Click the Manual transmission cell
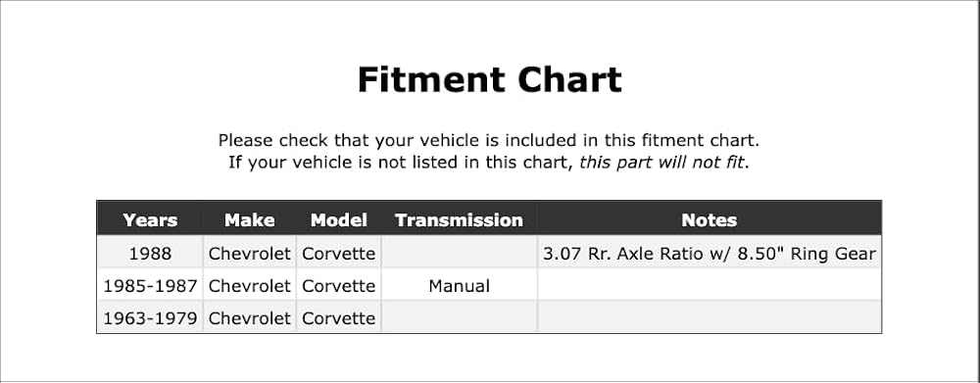Image resolution: width=980 pixels, height=383 pixels. click(460, 286)
